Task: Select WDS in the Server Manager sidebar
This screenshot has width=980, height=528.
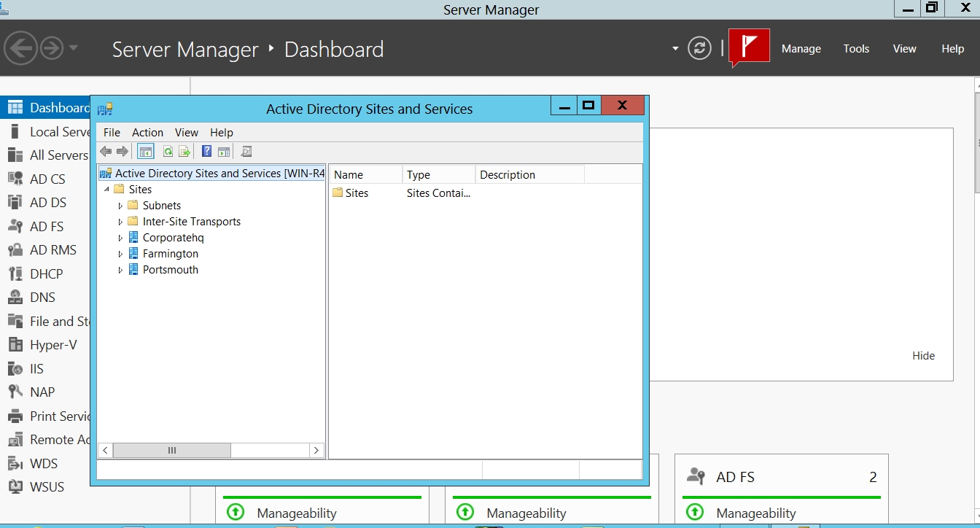Action: coord(45,464)
